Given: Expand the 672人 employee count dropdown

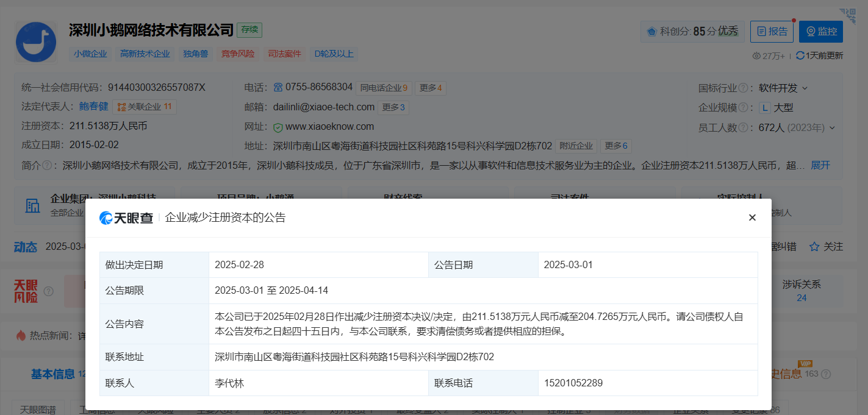Looking at the screenshot, I should 832,128.
